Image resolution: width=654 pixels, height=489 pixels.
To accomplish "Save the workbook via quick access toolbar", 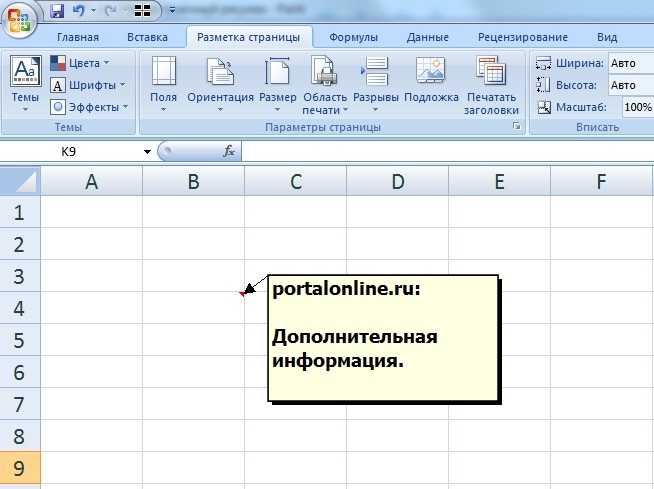I will 57,10.
